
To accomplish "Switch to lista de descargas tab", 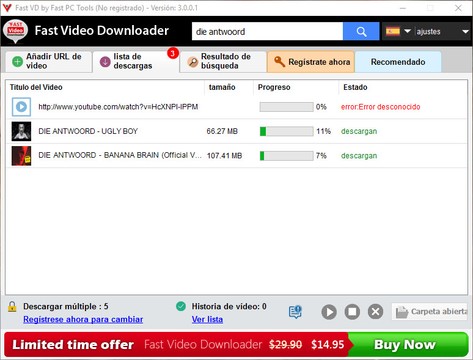I will [x=136, y=61].
